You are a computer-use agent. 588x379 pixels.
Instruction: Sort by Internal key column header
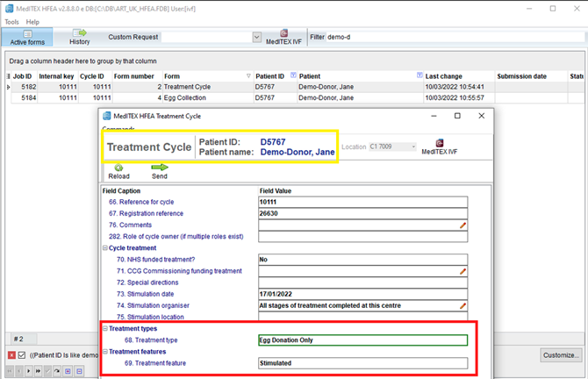57,76
